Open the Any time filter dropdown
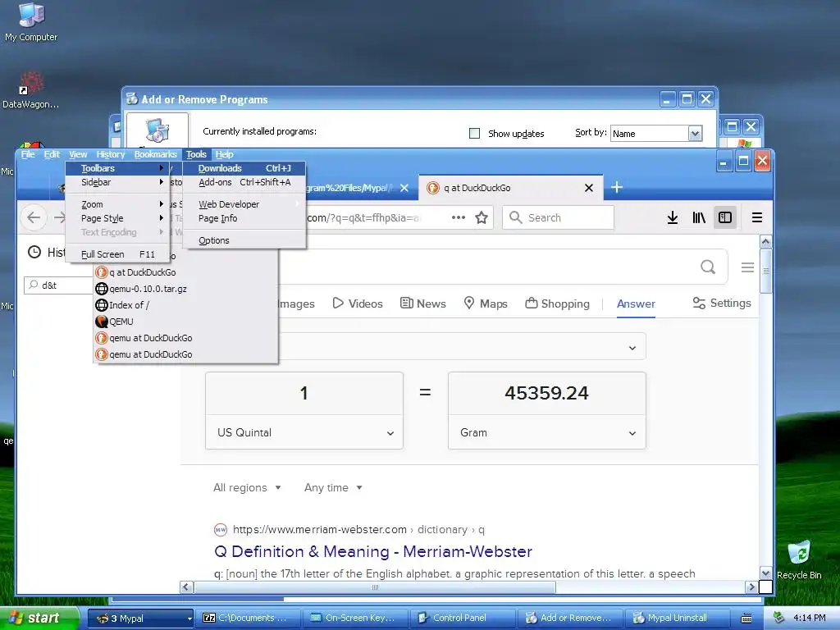840x630 pixels. coord(333,487)
